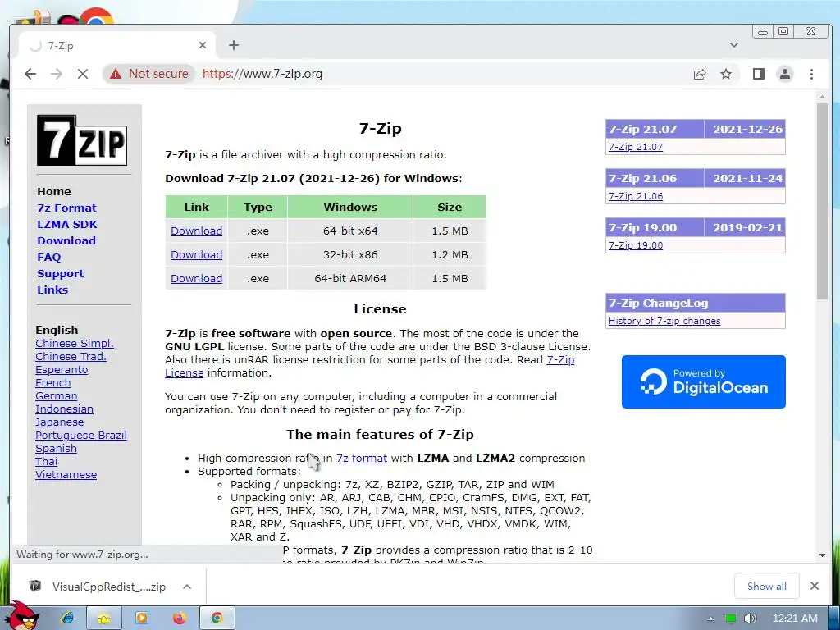
Task: Switch language to French
Action: click(53, 382)
